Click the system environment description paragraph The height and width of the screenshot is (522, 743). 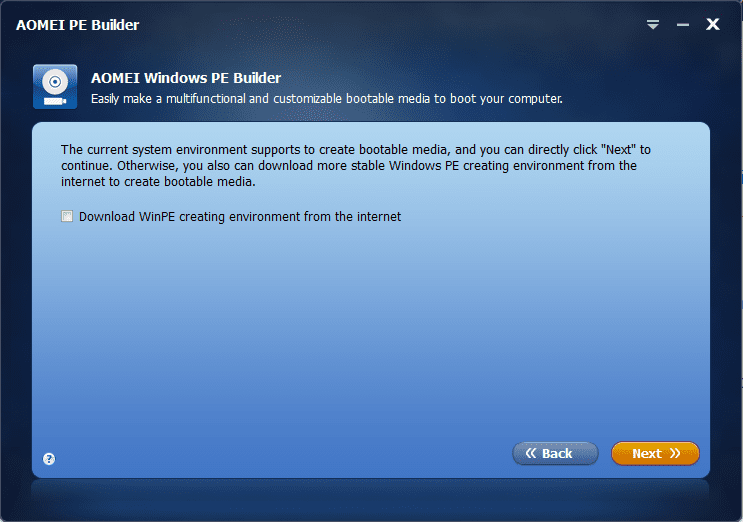click(356, 165)
